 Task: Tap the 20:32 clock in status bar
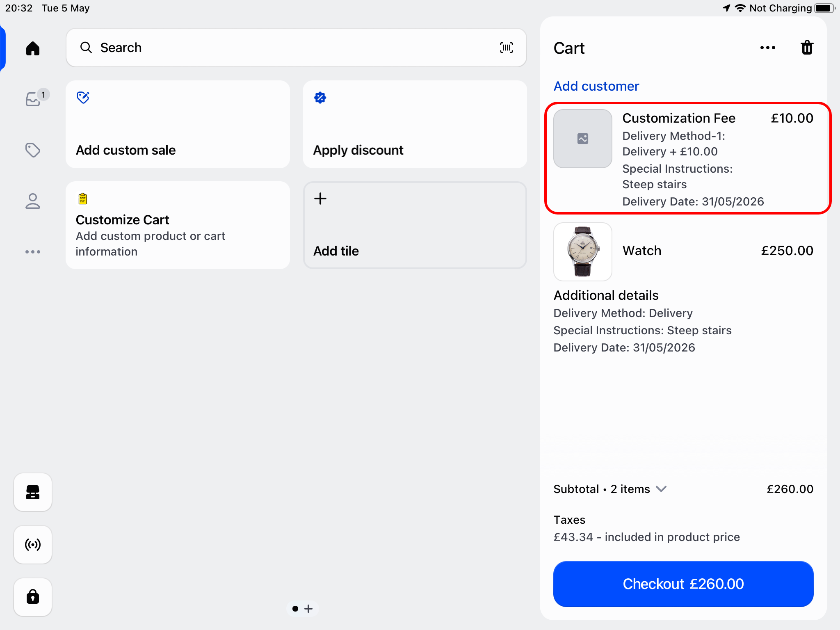click(x=19, y=8)
